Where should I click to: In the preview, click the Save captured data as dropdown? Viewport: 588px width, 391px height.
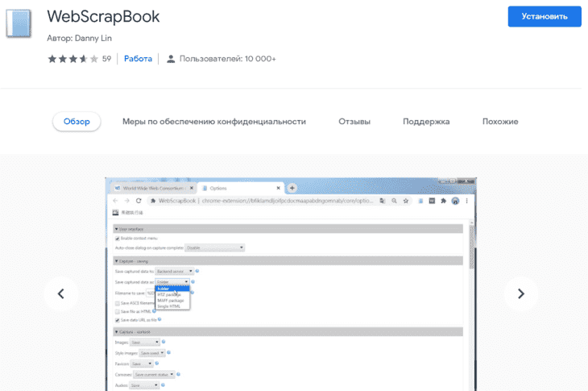click(x=172, y=282)
